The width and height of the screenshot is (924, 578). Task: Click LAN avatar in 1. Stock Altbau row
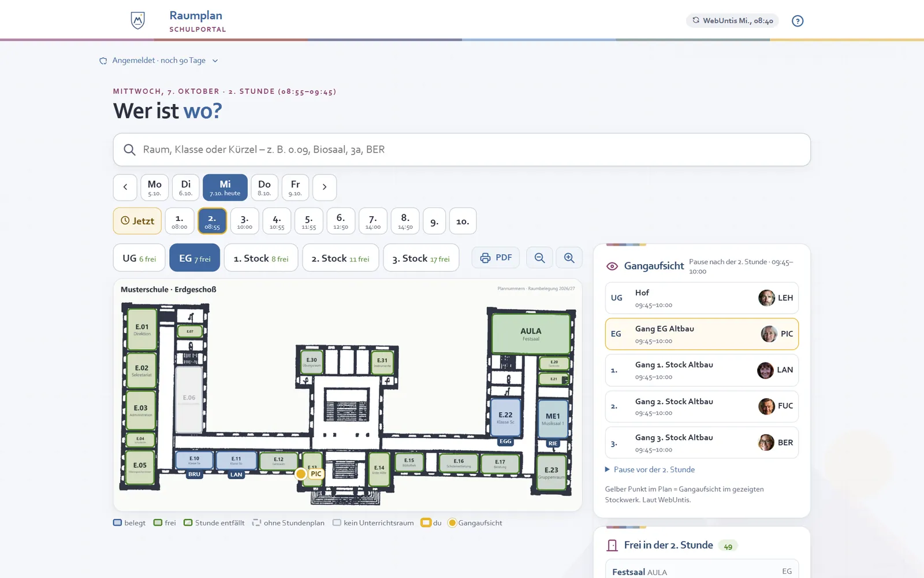click(x=765, y=370)
